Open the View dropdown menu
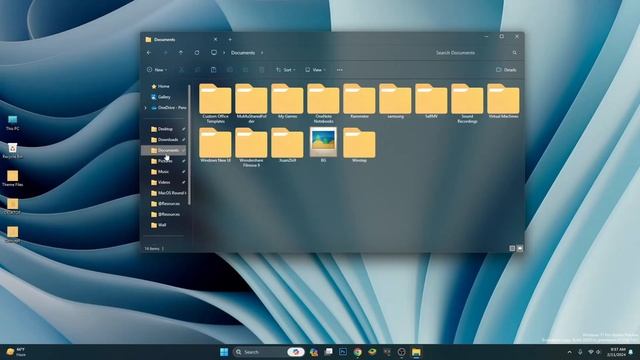The image size is (640, 360). [x=315, y=70]
